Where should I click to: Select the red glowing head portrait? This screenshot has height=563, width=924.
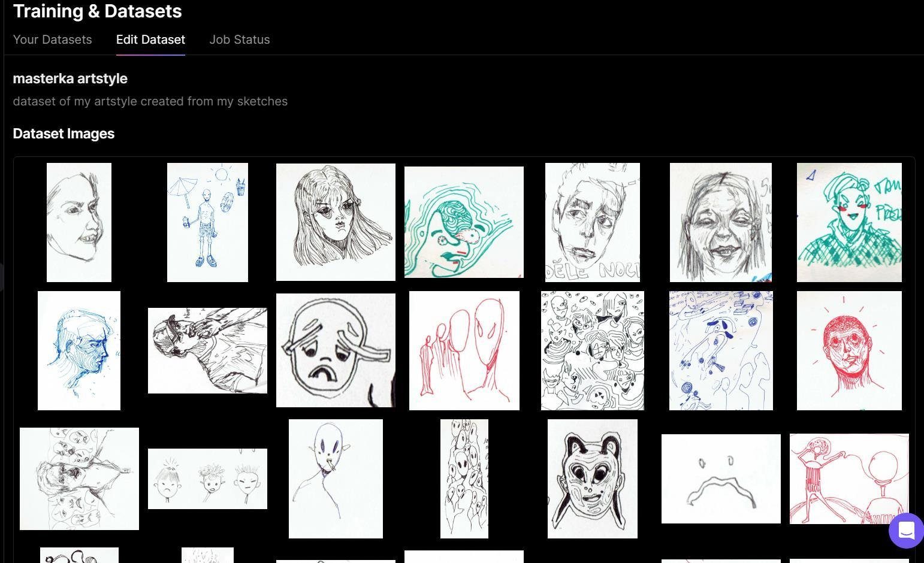click(849, 351)
